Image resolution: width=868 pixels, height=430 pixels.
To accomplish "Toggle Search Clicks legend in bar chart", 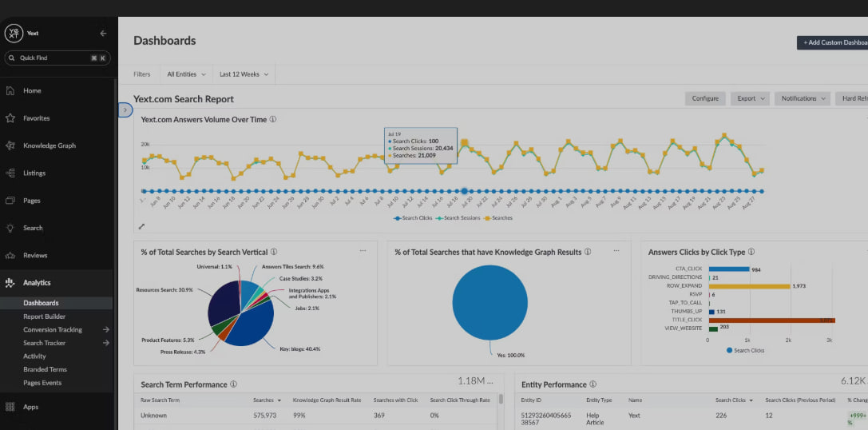I will pyautogui.click(x=745, y=350).
